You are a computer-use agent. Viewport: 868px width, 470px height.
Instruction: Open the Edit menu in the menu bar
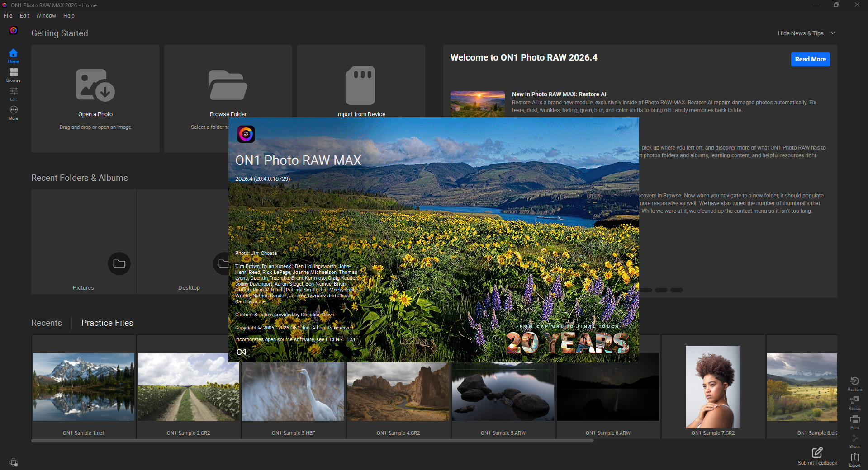[x=24, y=16]
